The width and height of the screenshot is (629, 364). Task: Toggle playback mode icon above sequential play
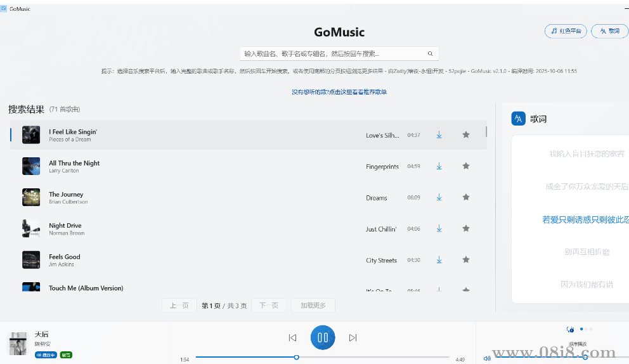(x=570, y=330)
